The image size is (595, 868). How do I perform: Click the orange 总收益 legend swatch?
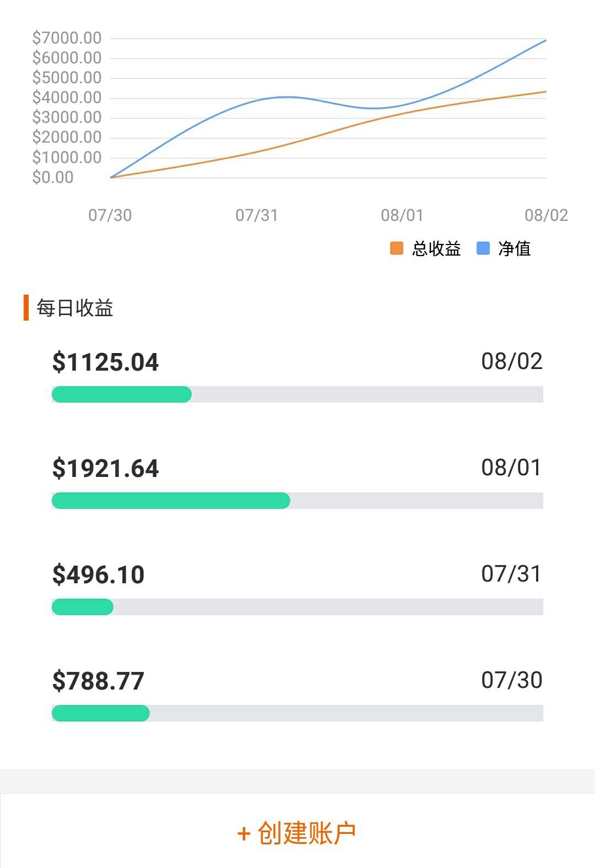click(397, 248)
